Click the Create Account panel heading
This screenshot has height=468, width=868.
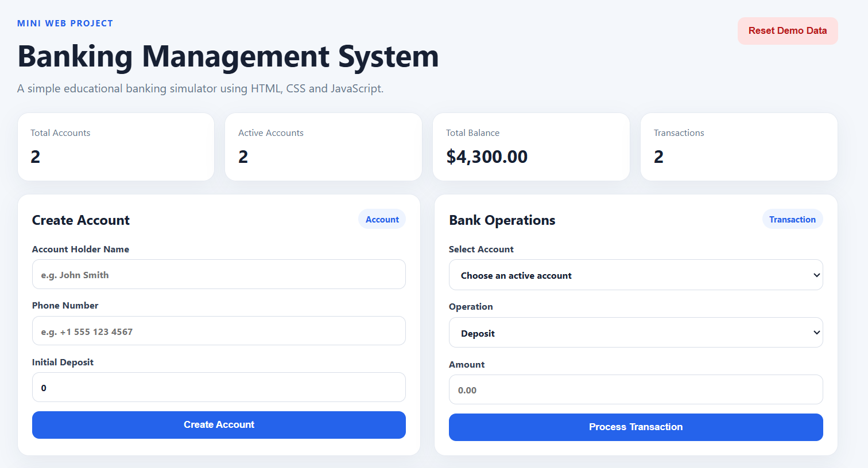click(81, 220)
